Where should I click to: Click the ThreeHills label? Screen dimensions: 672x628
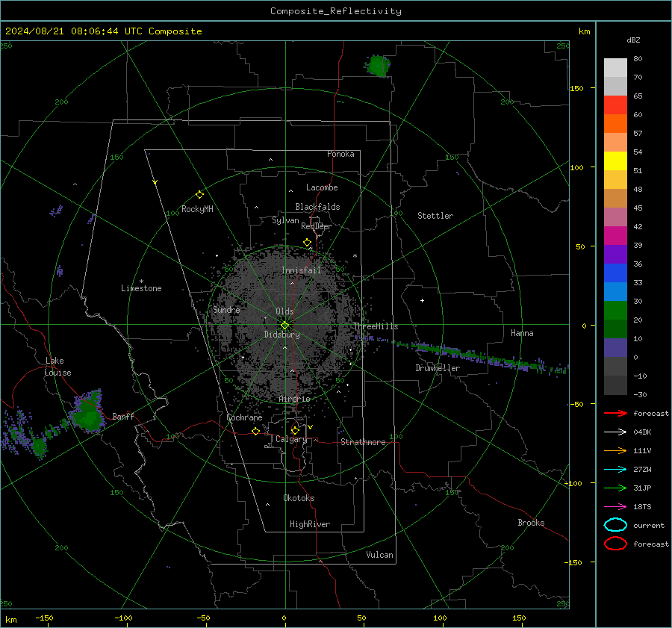pos(376,326)
